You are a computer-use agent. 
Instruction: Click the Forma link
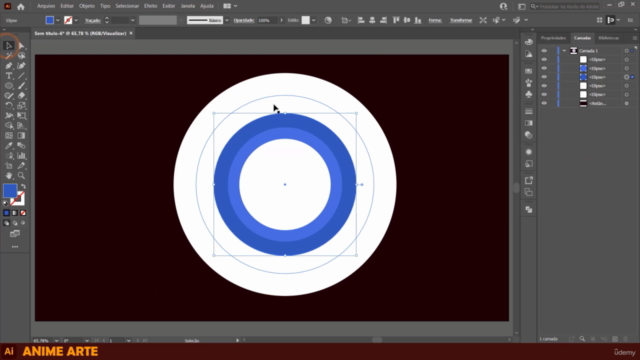point(435,20)
